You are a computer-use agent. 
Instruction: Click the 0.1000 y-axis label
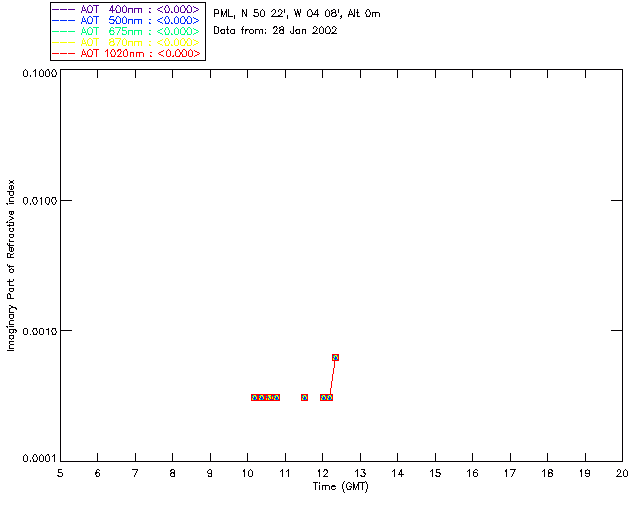40,73
